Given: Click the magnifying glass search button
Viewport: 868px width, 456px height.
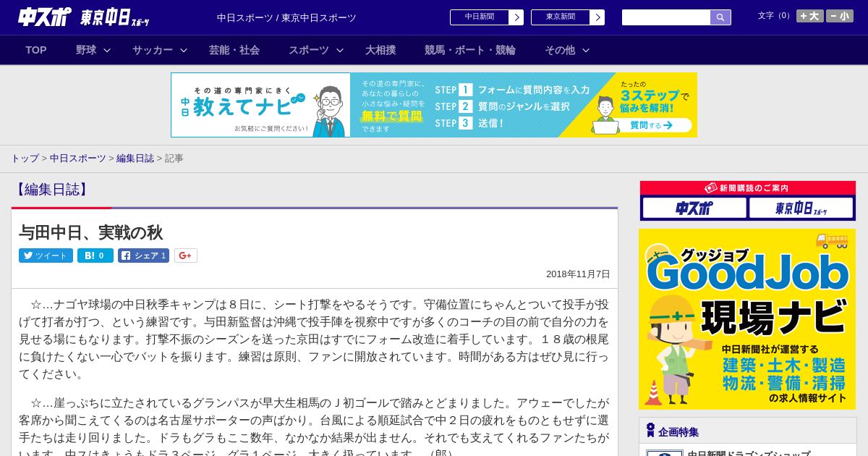Looking at the screenshot, I should click(x=720, y=17).
